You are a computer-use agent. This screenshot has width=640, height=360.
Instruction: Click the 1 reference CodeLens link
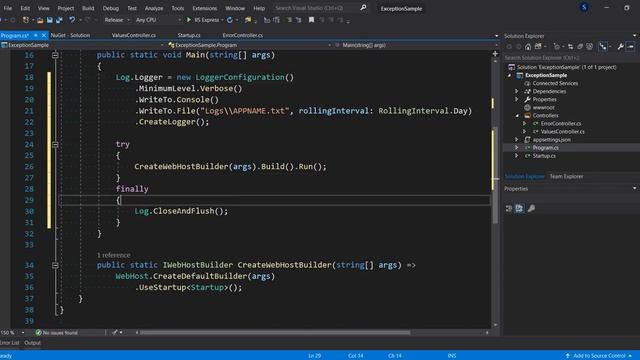113,255
